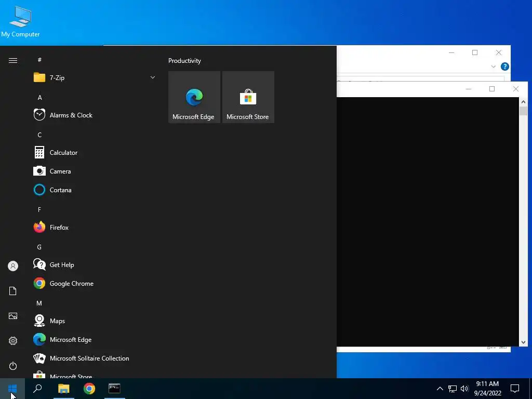Click the Microsoft Store productivity tile

coord(248,97)
